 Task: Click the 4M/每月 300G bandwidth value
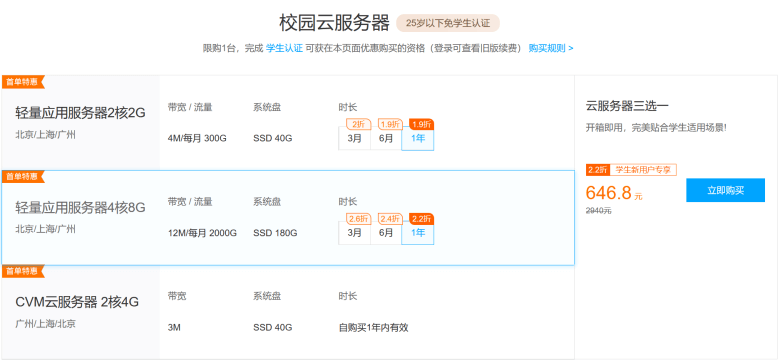click(x=197, y=138)
